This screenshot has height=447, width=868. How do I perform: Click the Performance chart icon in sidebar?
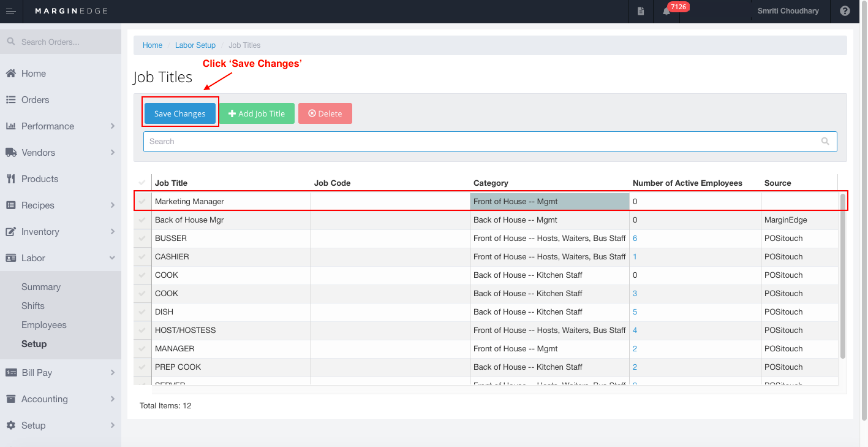(x=10, y=126)
